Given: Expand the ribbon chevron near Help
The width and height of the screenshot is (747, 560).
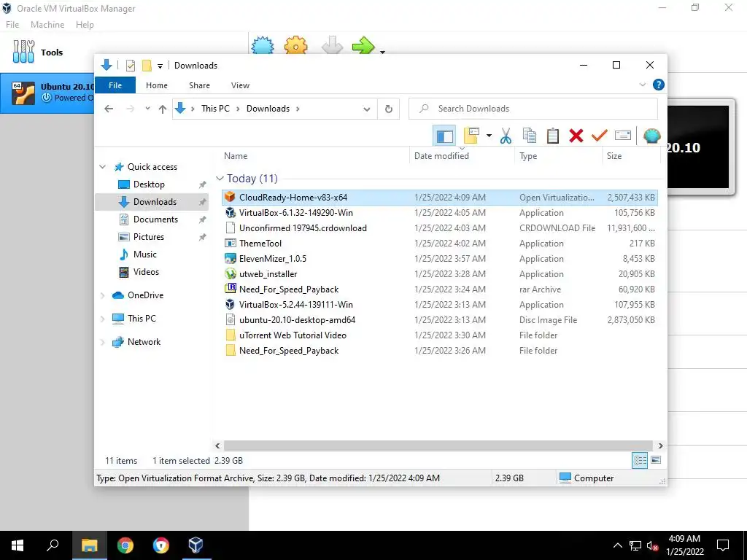Looking at the screenshot, I should coord(642,85).
